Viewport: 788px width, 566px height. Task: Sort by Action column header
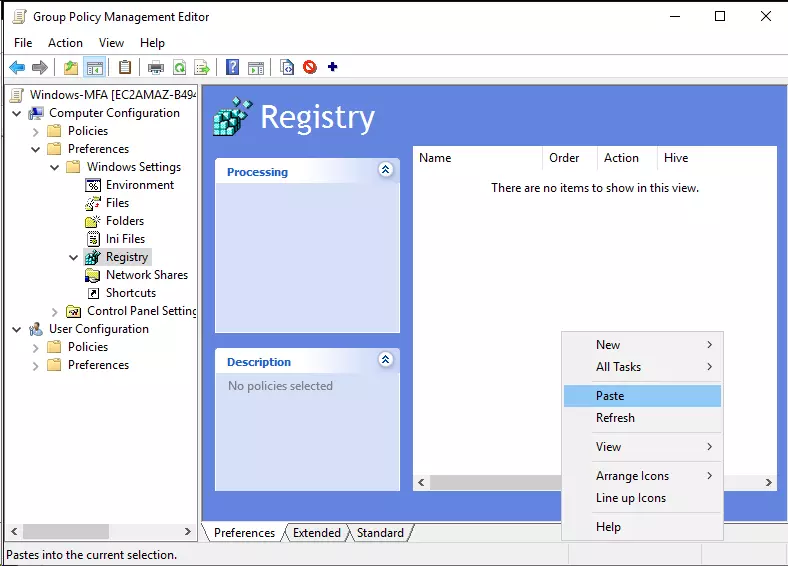[627, 158]
